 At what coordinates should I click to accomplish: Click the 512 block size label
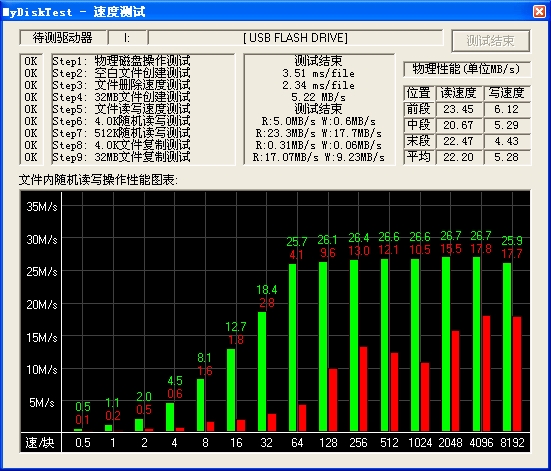(389, 443)
